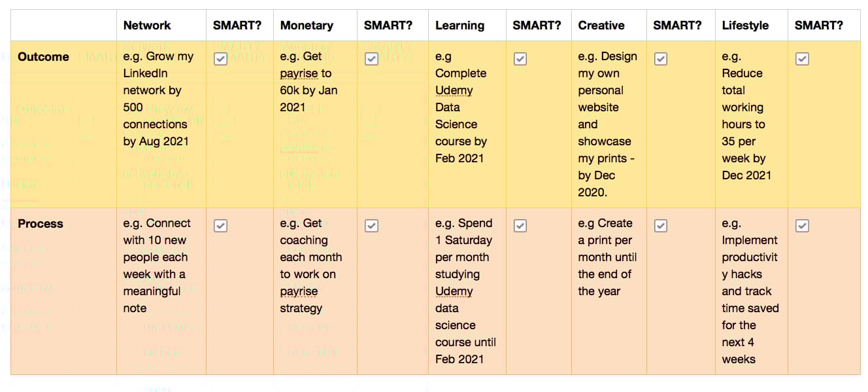Viewport: 868px width, 392px height.
Task: Toggle Process Creative SMART checkbox
Action: click(661, 226)
